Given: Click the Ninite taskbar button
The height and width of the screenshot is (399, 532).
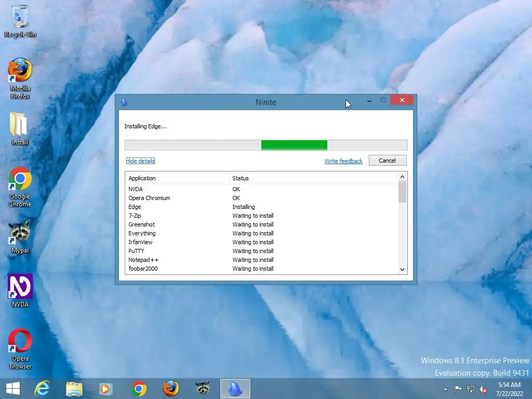Looking at the screenshot, I should pos(235,389).
